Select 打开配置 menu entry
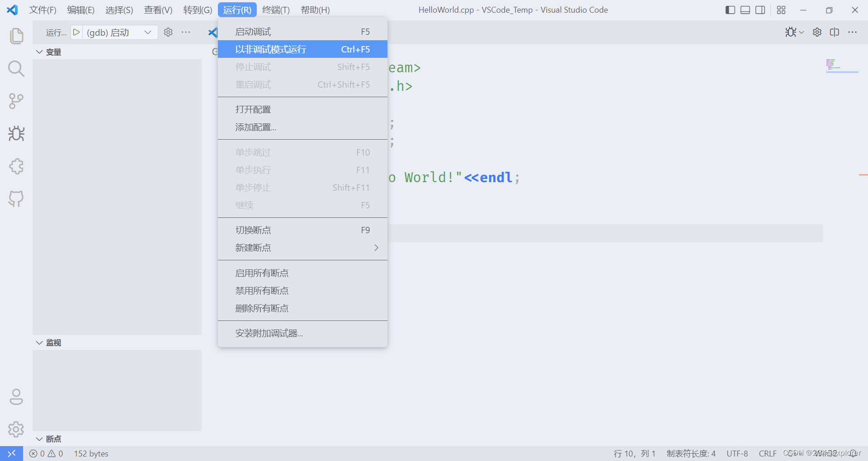 tap(302, 109)
